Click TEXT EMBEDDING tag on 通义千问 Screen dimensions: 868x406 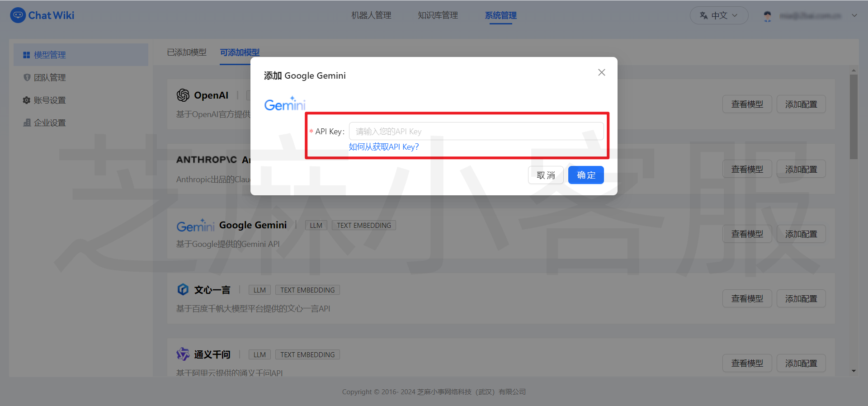point(307,354)
